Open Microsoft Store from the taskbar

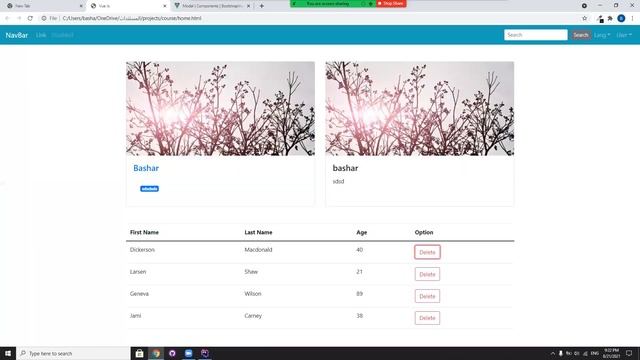click(x=139, y=353)
